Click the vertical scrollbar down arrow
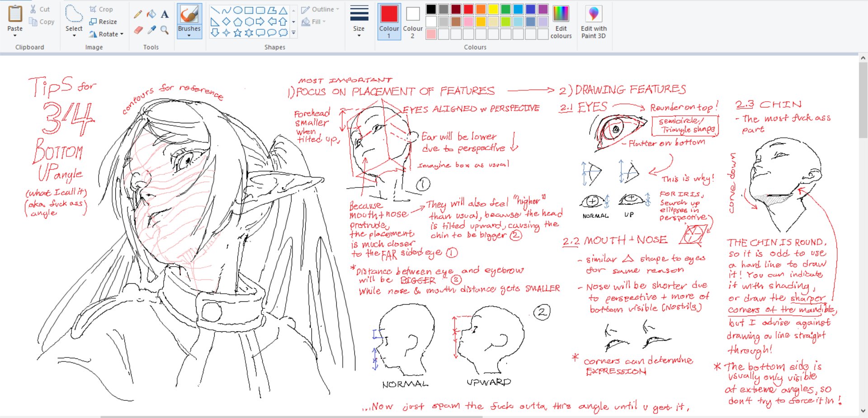The image size is (868, 418). 863,411
